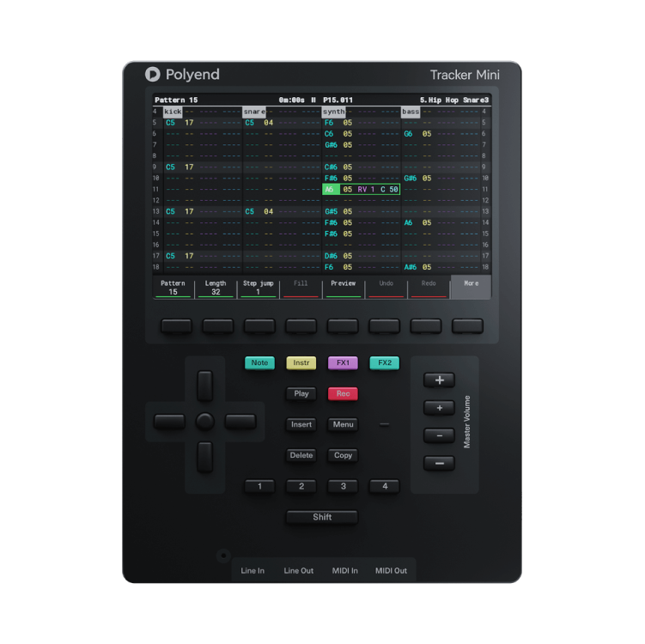The width and height of the screenshot is (645, 644).
Task: Toggle the red Rec button
Action: tap(343, 394)
